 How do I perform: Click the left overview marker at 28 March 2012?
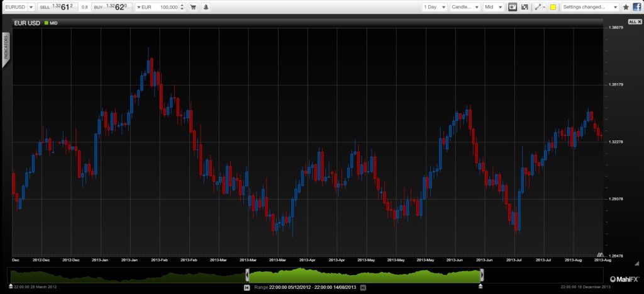[11, 286]
